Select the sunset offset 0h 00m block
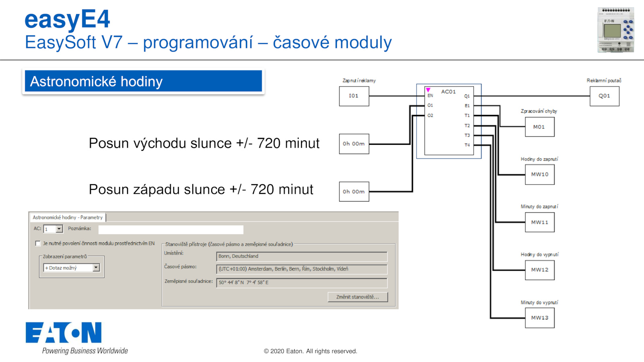644x362 pixels. click(x=354, y=191)
